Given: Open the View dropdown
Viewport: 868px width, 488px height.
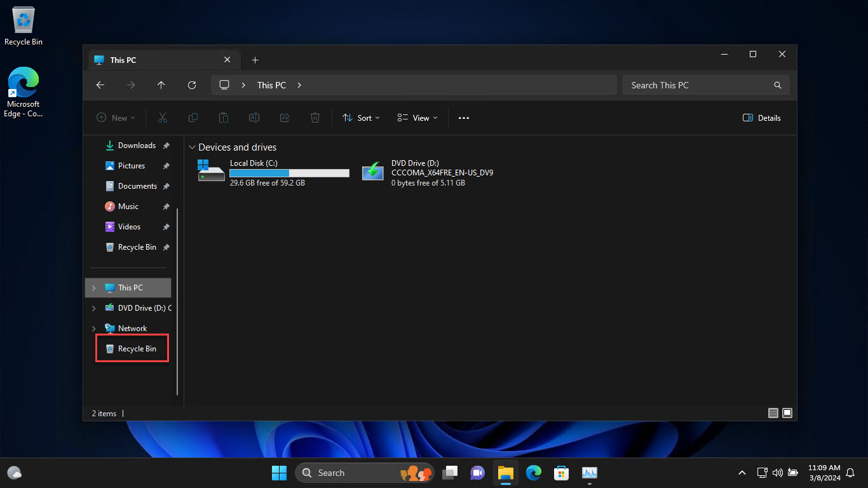Looking at the screenshot, I should coord(416,118).
